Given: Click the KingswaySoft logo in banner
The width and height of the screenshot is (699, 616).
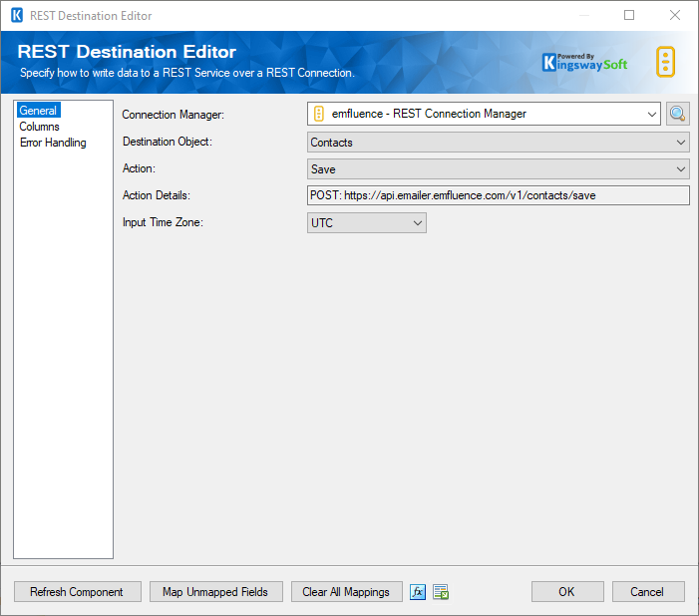Looking at the screenshot, I should 584,63.
